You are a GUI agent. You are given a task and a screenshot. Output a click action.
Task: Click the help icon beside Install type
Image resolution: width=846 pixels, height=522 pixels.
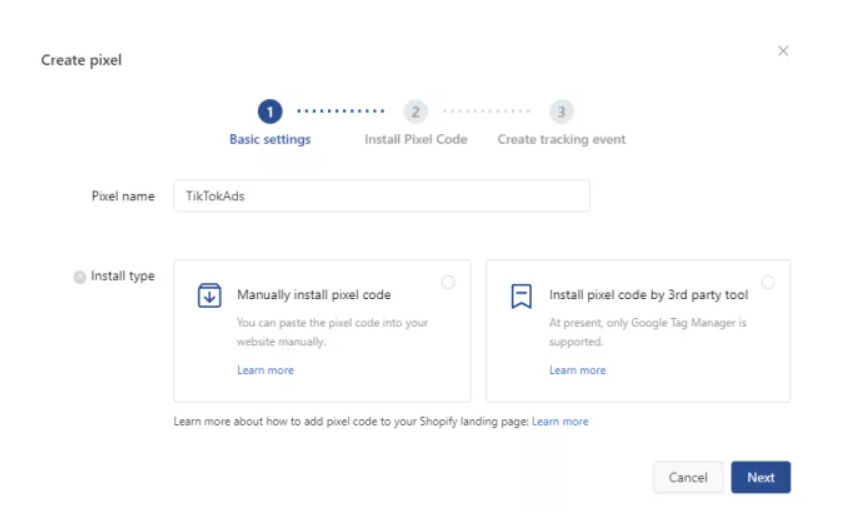[x=80, y=277]
